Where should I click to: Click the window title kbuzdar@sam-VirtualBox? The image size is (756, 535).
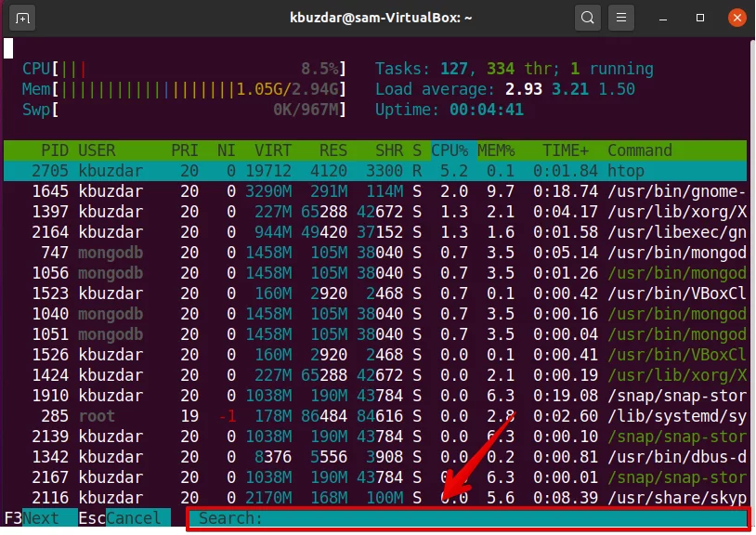(x=381, y=18)
